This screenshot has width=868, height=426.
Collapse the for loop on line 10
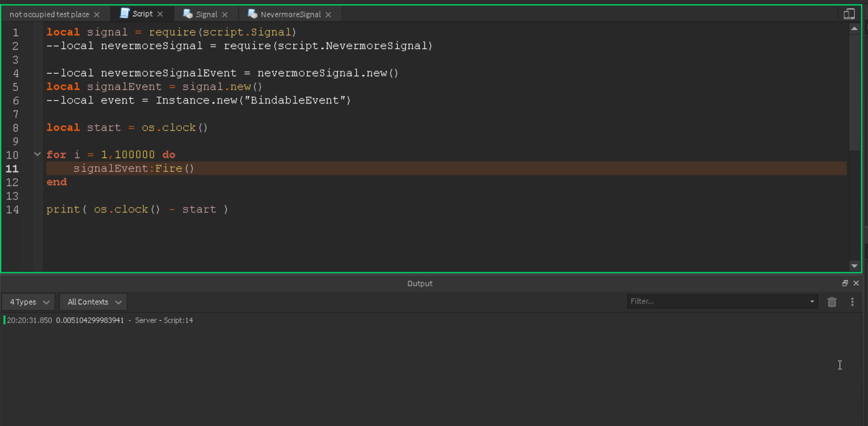[x=38, y=154]
